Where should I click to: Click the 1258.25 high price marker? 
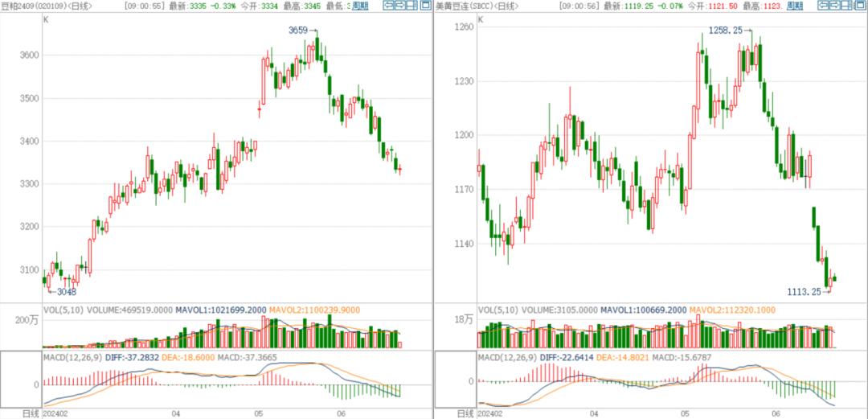(726, 31)
